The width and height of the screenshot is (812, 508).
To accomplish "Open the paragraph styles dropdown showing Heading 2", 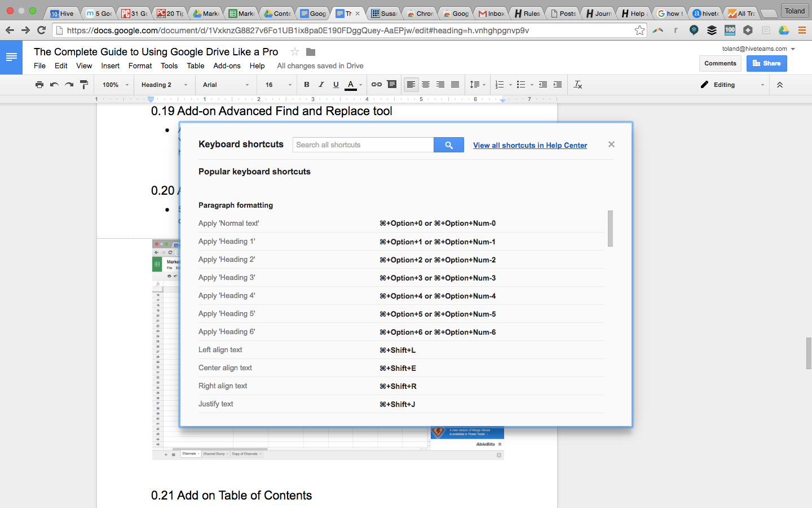I will click(x=162, y=85).
